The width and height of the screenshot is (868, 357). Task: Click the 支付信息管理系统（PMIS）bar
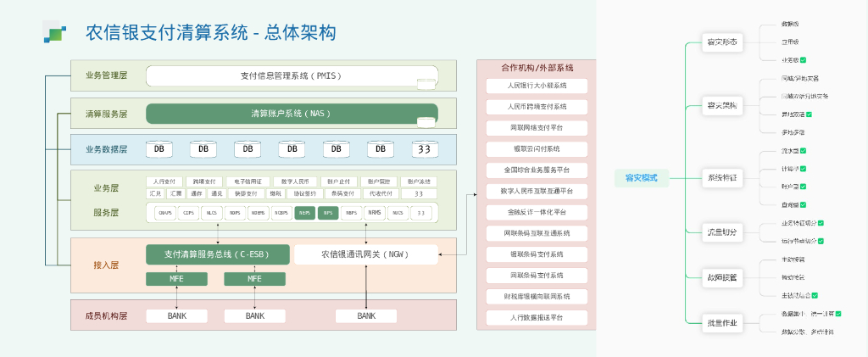pyautogui.click(x=292, y=75)
